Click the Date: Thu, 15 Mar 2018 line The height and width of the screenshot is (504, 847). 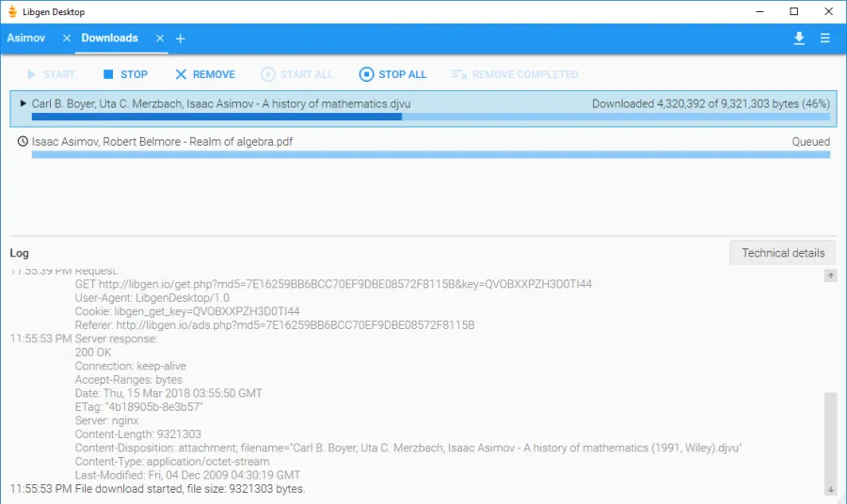168,393
